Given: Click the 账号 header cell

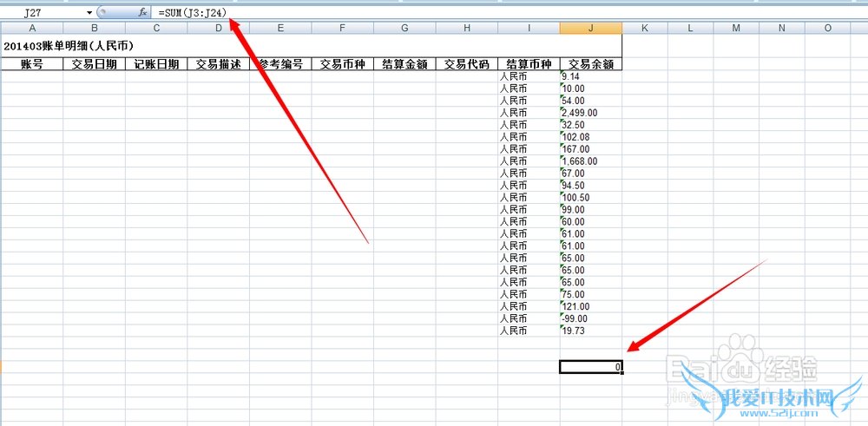Looking at the screenshot, I should point(32,64).
